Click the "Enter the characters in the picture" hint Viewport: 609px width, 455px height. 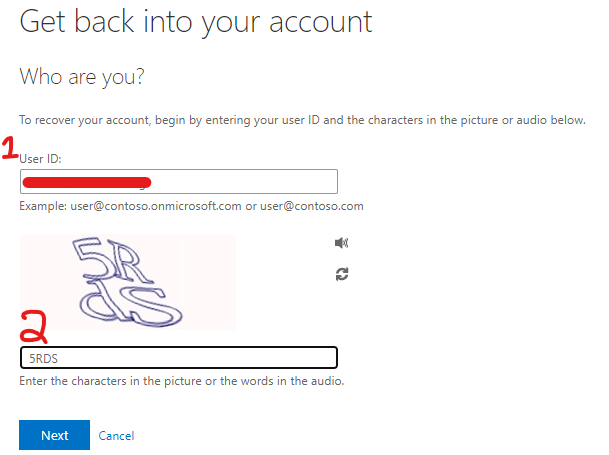(x=182, y=381)
